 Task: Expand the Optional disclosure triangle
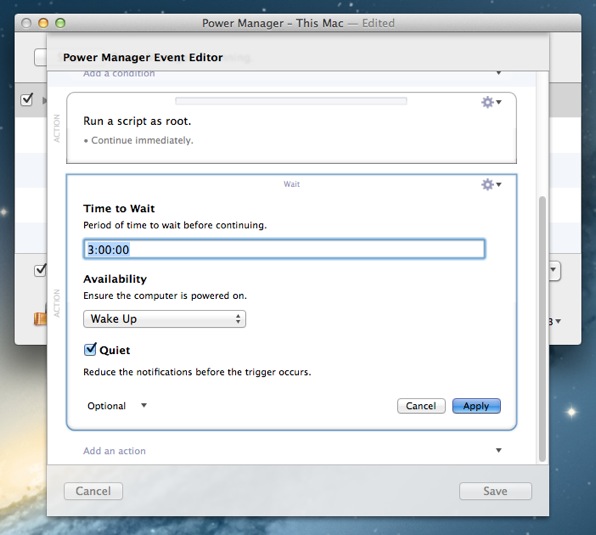[x=144, y=405]
